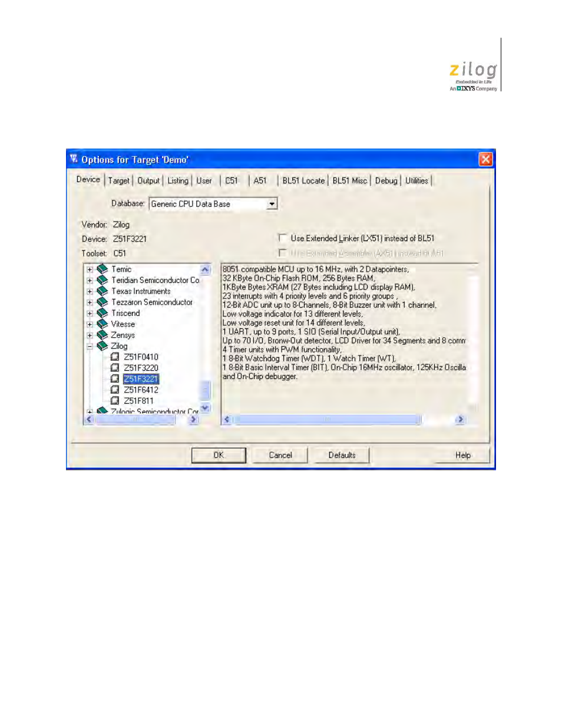Click the Defaults button

342,455
